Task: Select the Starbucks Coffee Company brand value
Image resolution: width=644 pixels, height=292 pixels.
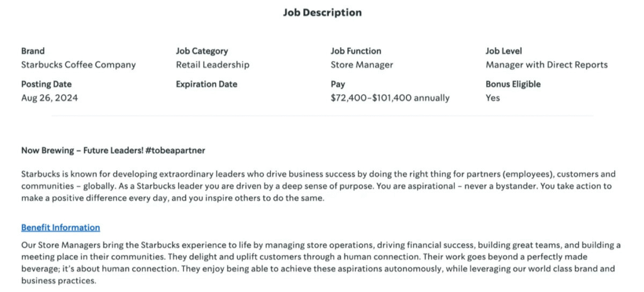Action: pyautogui.click(x=78, y=65)
